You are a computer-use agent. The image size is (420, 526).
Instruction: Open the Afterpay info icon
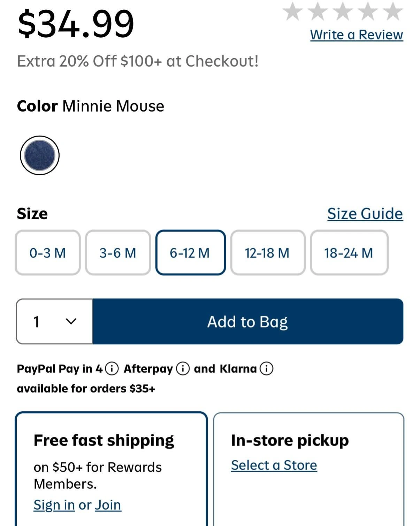183,368
